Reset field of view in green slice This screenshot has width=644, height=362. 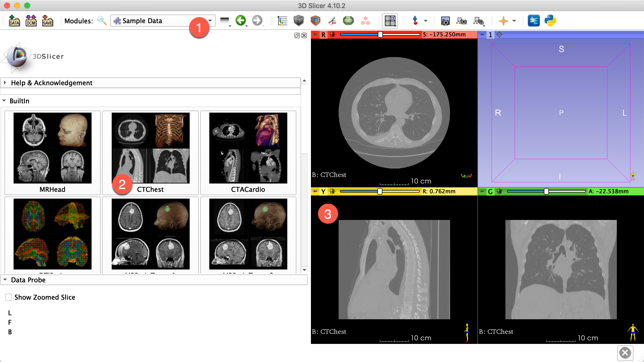(x=499, y=191)
